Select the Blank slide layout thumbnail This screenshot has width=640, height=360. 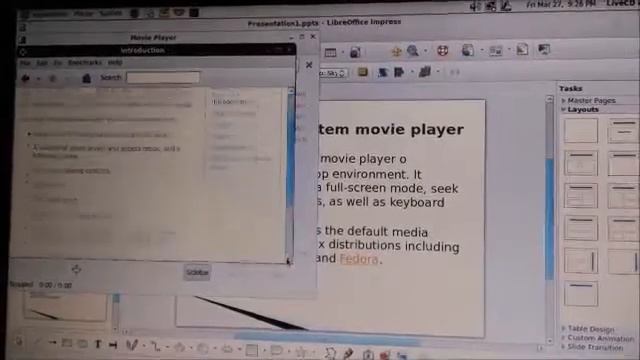click(580, 131)
